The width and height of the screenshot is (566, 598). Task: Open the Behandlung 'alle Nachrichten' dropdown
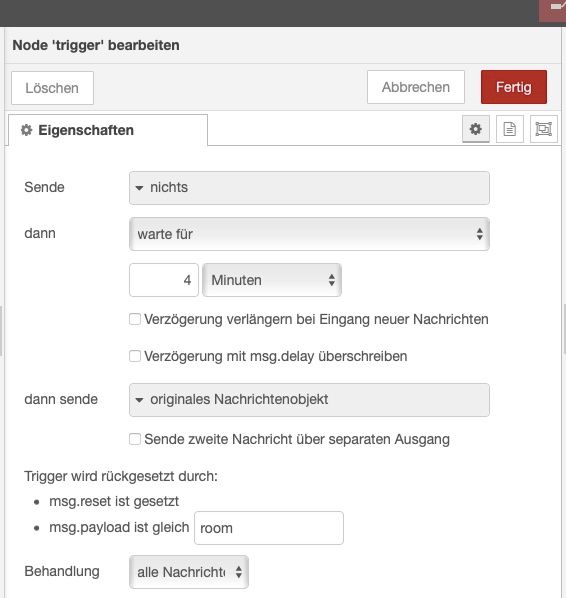(x=189, y=572)
